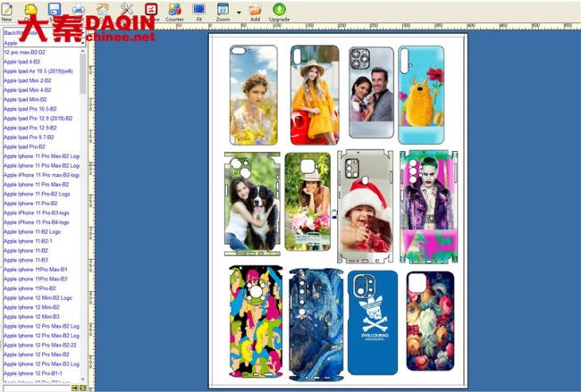Click the search box below model list

pyautogui.click(x=34, y=388)
